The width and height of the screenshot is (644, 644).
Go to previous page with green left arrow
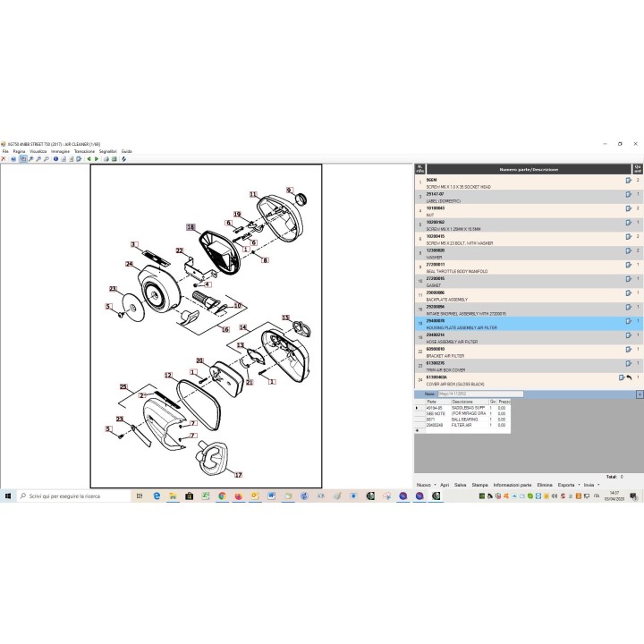[89, 159]
